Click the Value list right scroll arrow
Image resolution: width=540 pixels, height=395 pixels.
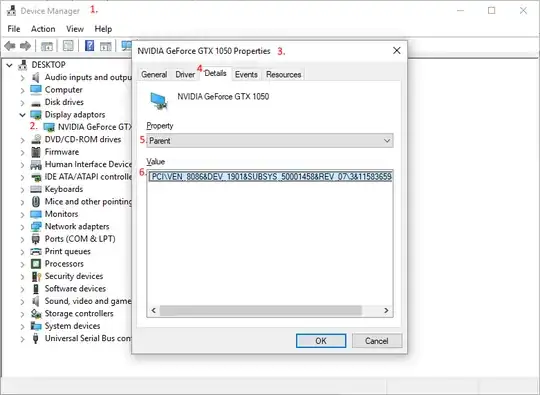click(386, 311)
